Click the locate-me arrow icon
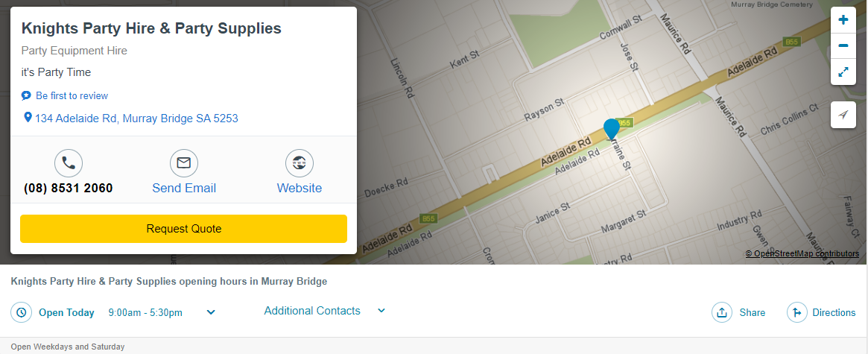 pos(843,115)
